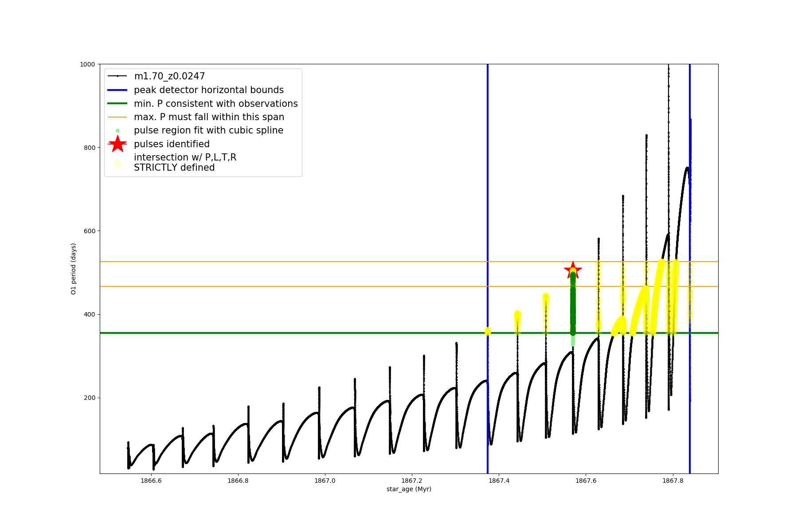The width and height of the screenshot is (798, 532).
Task: Click the black line sample for m1.70_z0.0247
Action: click(x=117, y=76)
